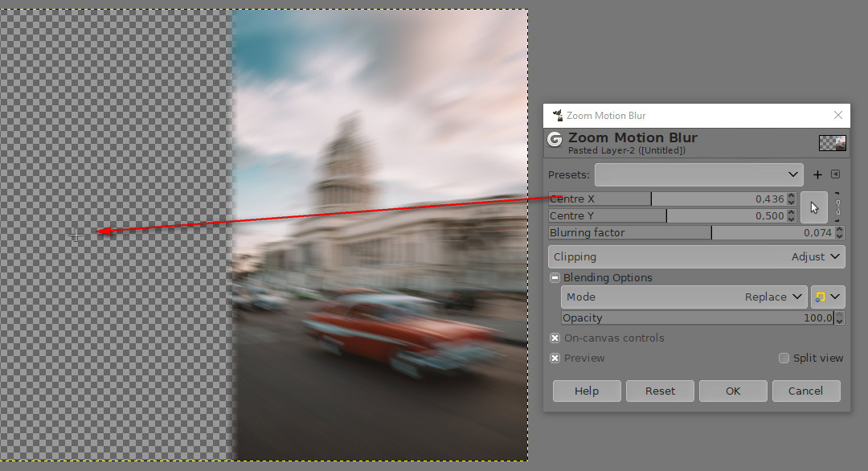Click the layer preview thumbnail in dialog header

pyautogui.click(x=832, y=143)
